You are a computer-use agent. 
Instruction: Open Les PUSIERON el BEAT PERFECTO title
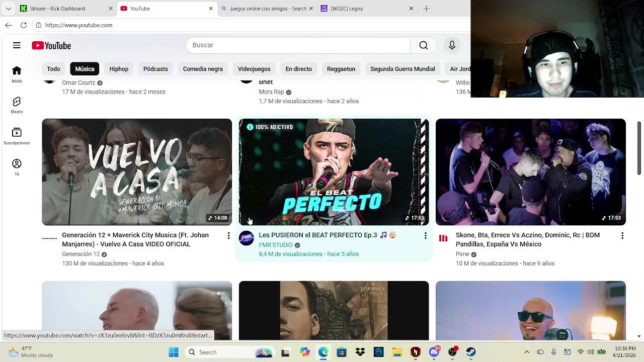point(327,235)
